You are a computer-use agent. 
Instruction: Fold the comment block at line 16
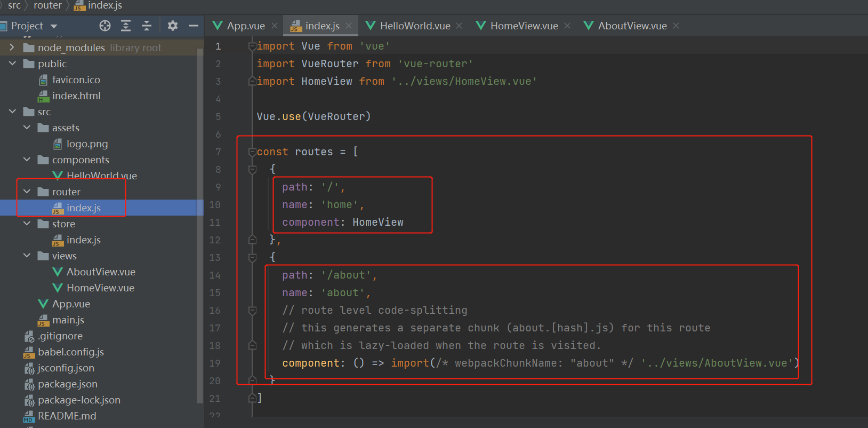tap(252, 311)
